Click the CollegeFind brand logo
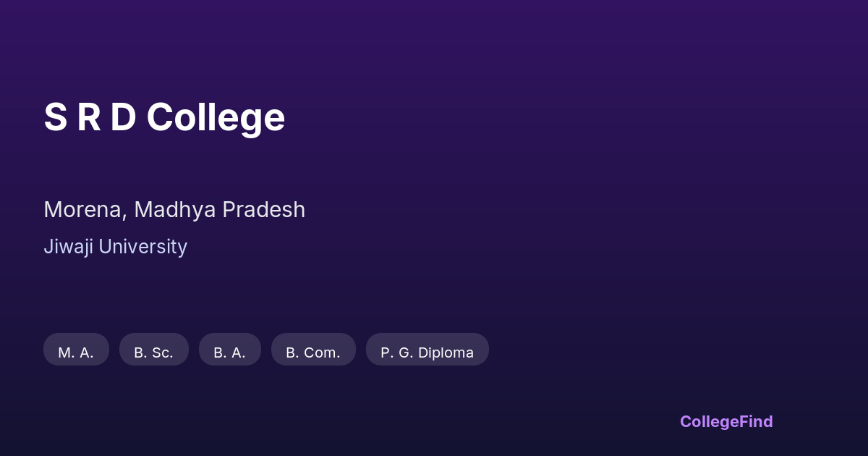The image size is (868, 456). click(x=726, y=421)
